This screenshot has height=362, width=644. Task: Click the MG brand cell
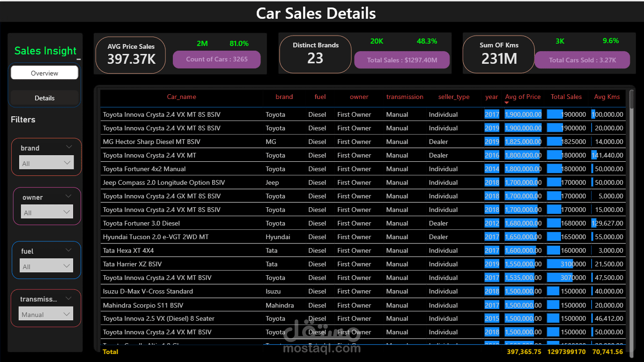pyautogui.click(x=271, y=141)
